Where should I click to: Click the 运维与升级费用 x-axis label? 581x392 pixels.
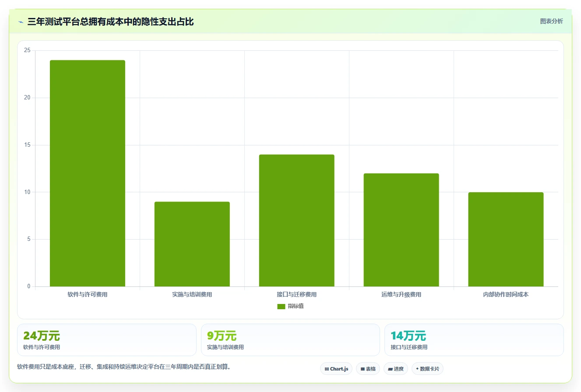[401, 295]
